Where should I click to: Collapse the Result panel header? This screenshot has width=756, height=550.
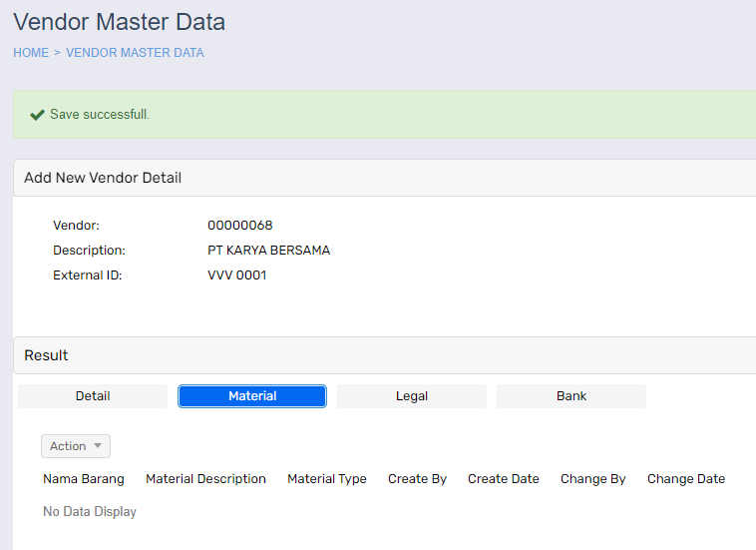[x=46, y=355]
